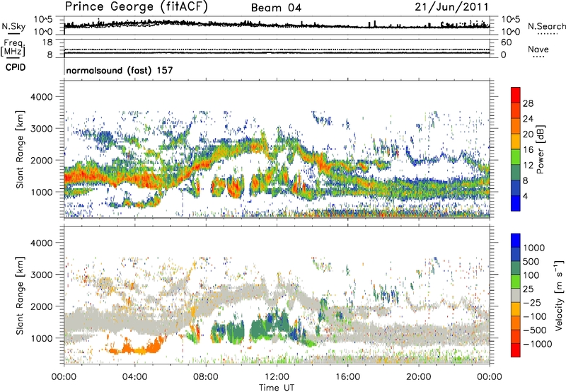Viewport: 566px width, 392px height.
Task: Click the '4000' tick of power panel
Action: pyautogui.click(x=42, y=97)
